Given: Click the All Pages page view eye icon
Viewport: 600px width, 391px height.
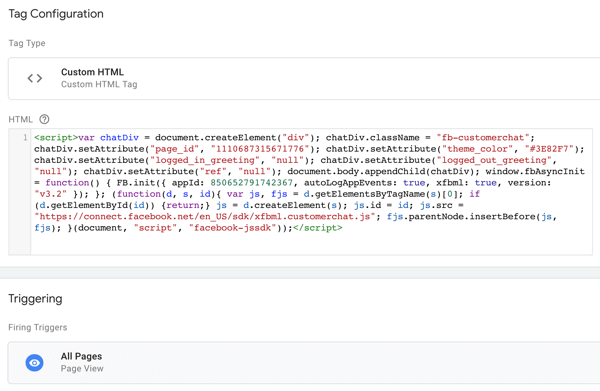Looking at the screenshot, I should point(34,363).
